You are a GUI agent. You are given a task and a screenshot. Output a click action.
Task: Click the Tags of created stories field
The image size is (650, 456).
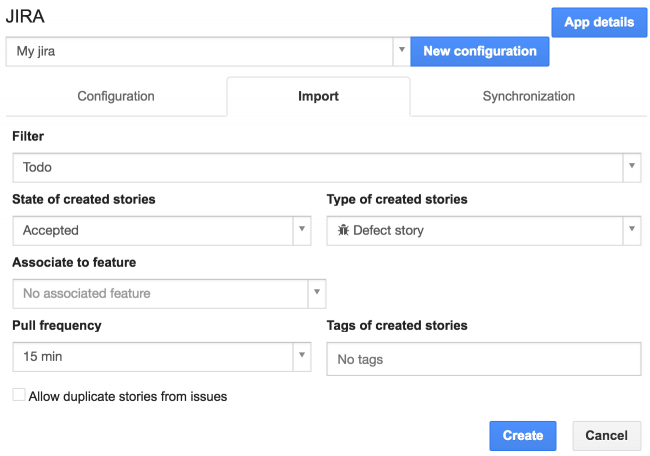[x=483, y=359]
